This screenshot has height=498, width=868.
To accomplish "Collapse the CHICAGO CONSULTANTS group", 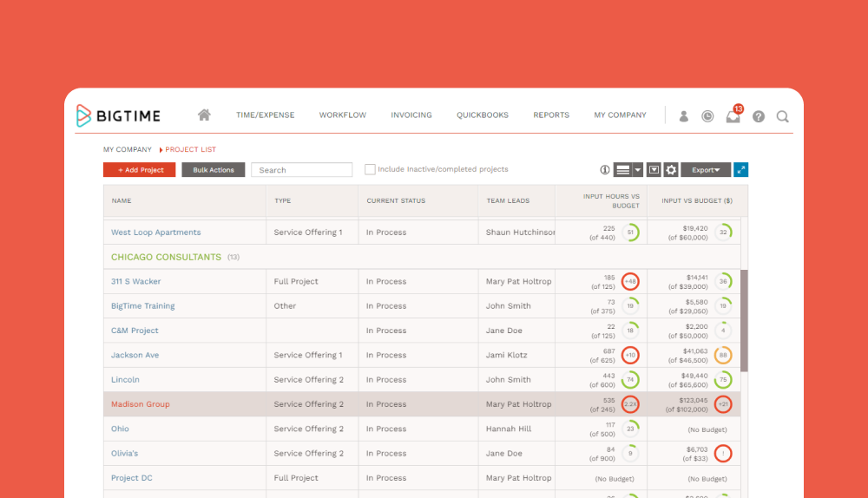I will coord(166,257).
